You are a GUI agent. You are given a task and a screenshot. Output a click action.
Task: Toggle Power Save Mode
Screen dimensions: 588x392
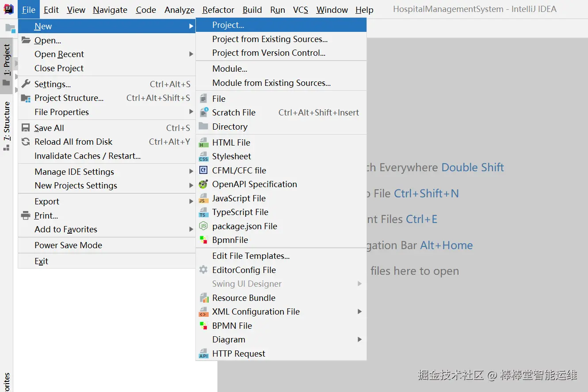click(x=107, y=245)
